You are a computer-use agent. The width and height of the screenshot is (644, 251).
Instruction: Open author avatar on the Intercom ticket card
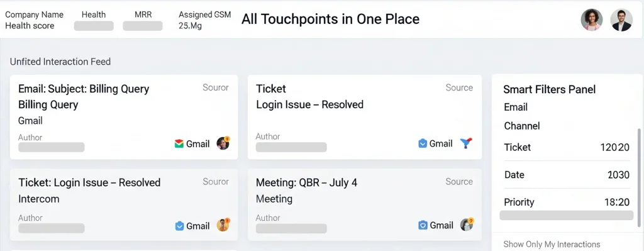click(x=223, y=225)
